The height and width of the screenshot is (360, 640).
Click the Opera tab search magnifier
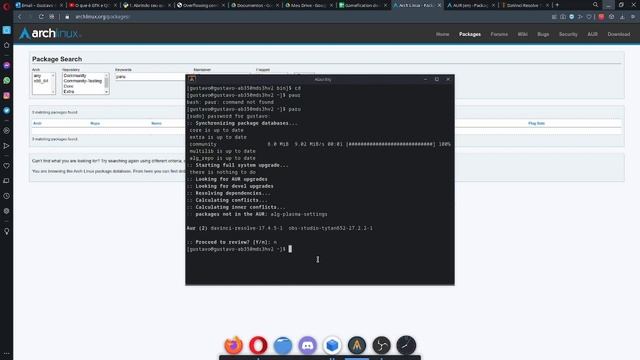596,5
